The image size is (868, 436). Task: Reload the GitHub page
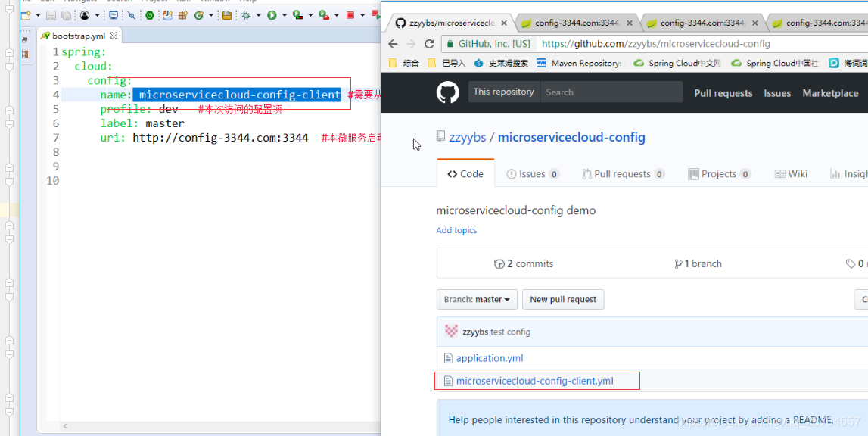pos(429,44)
